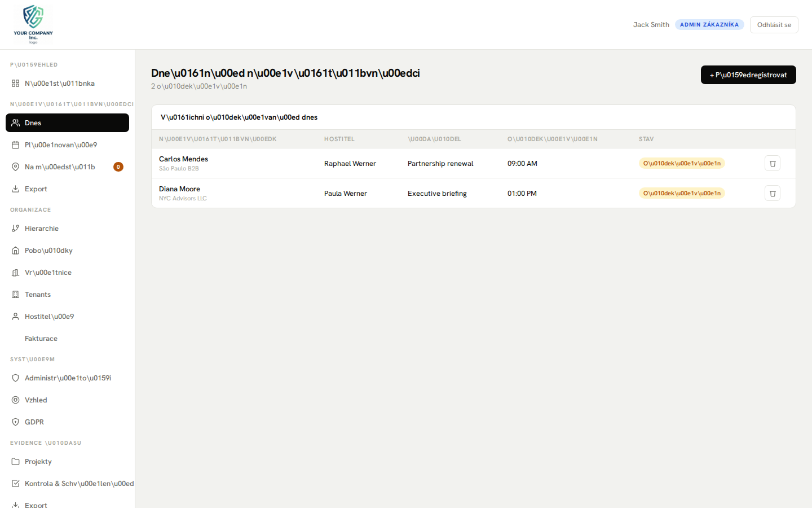The image size is (812, 508).
Task: Click the + Přeregistrovat button
Action: (748, 75)
